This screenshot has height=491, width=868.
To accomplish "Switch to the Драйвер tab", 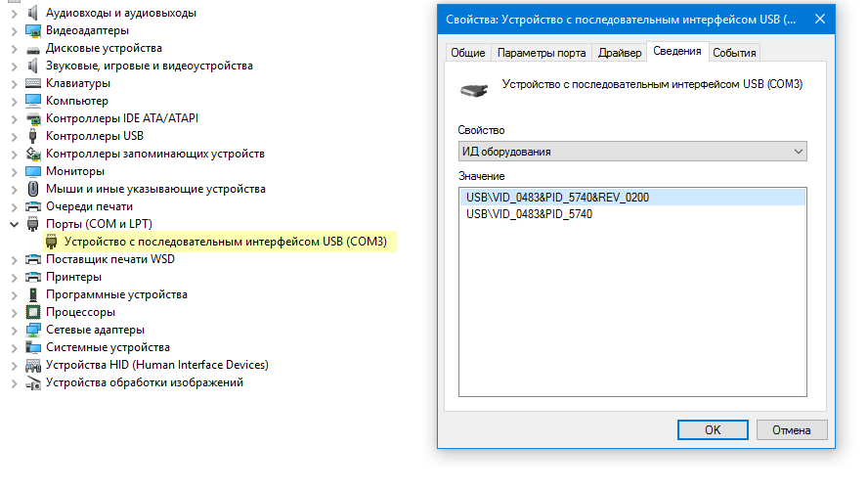I will point(619,53).
